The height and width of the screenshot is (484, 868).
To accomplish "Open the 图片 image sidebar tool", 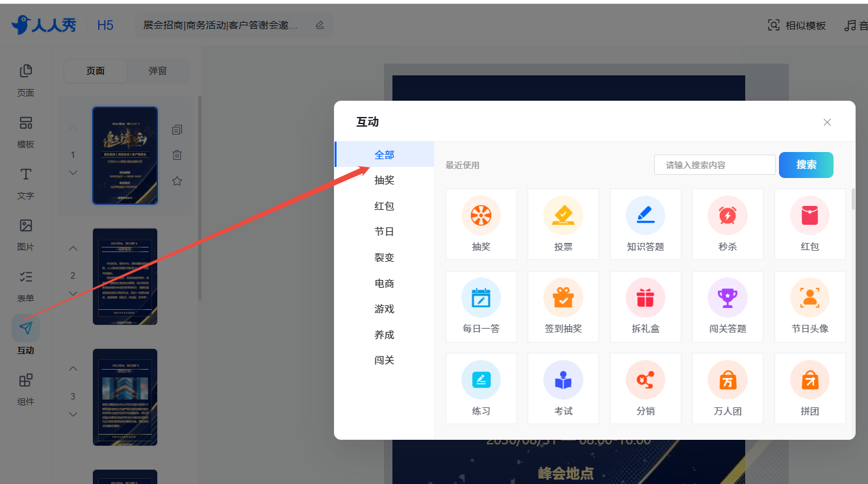I will point(25,235).
